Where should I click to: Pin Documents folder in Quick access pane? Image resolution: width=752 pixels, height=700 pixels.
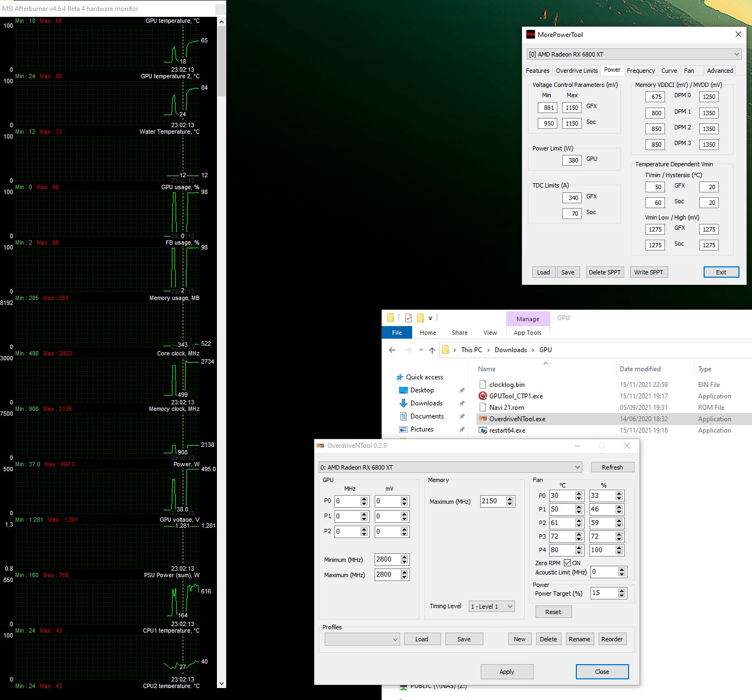tap(462, 416)
